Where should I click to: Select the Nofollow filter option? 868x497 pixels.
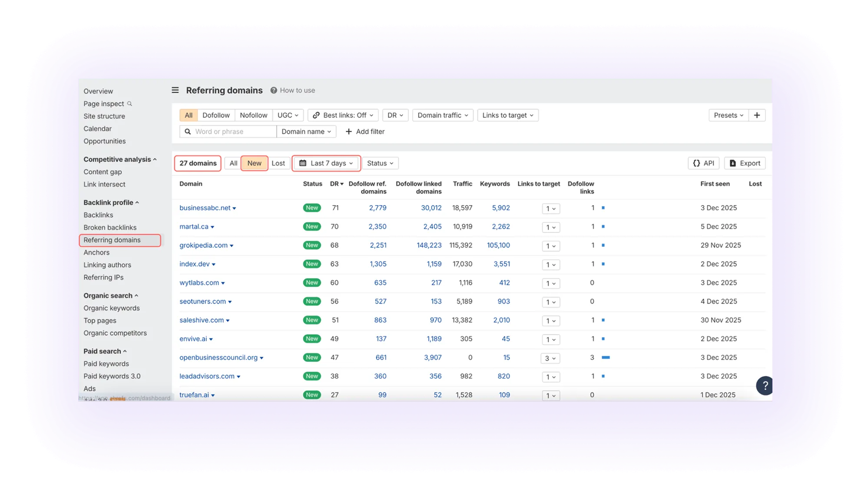(x=254, y=115)
